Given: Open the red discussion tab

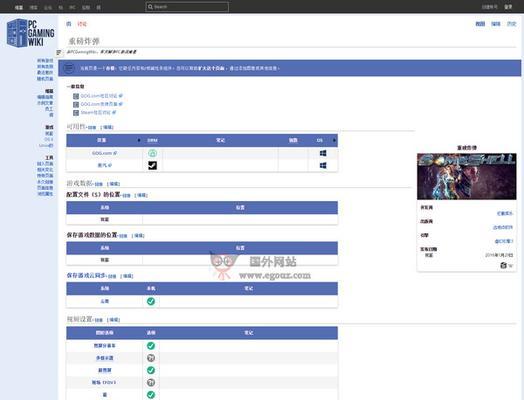Looking at the screenshot, I should [82, 24].
